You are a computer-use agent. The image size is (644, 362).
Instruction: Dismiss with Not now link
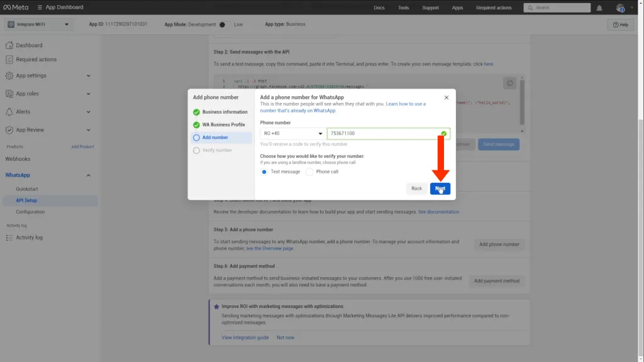click(286, 337)
